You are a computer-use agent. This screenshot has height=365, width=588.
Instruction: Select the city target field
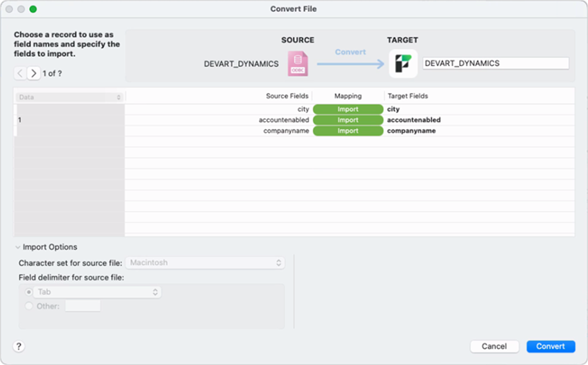coord(393,109)
